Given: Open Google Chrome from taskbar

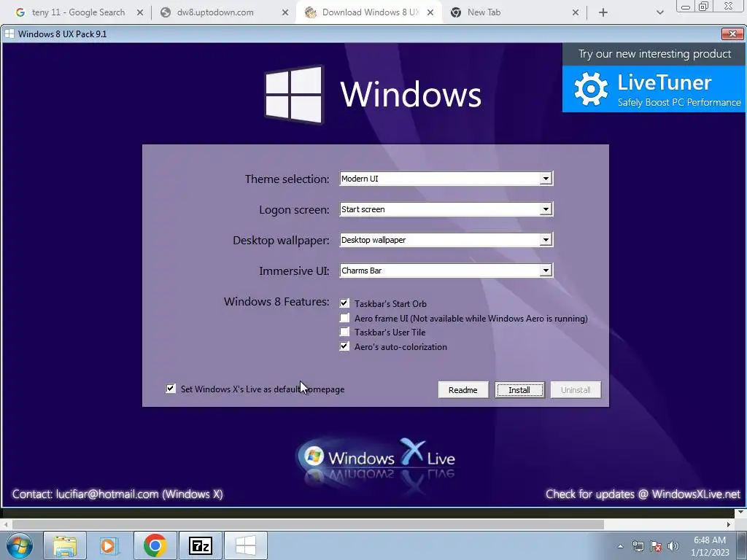Looking at the screenshot, I should [155, 545].
